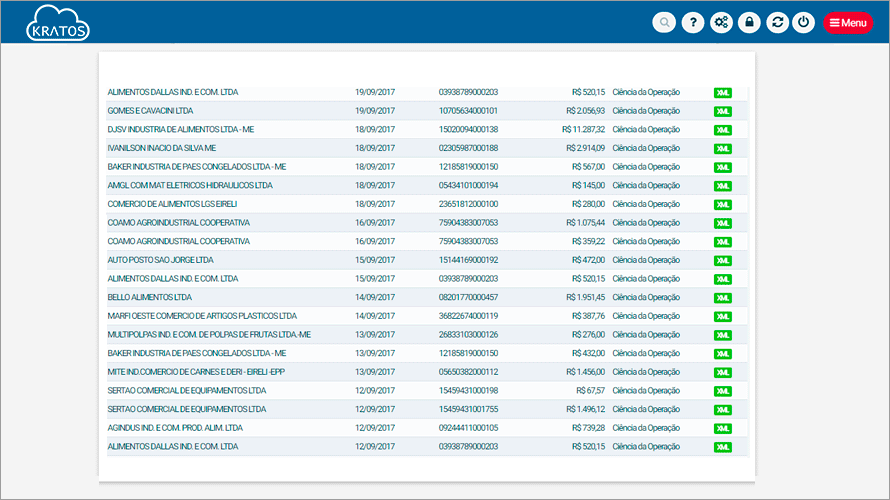This screenshot has height=500, width=890.
Task: Click the padlock lock icon
Action: point(749,23)
